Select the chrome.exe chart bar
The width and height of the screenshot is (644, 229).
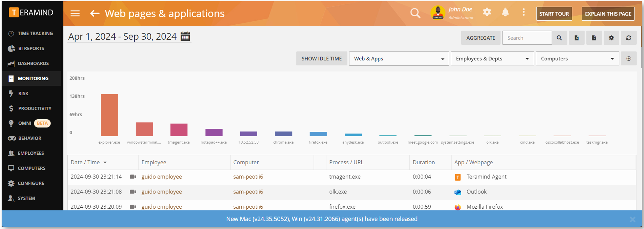tap(284, 134)
